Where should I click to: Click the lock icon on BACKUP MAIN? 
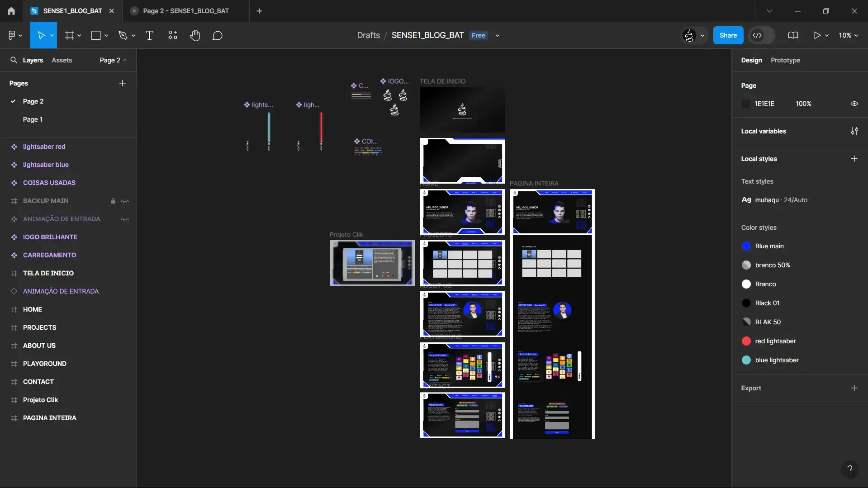click(x=113, y=201)
